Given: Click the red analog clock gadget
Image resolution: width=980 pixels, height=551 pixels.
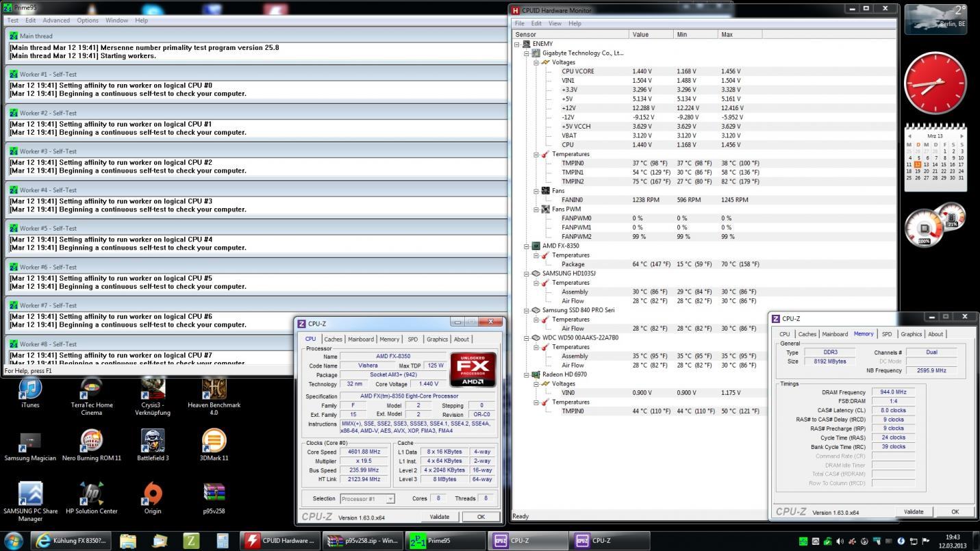Looking at the screenshot, I should 935,82.
